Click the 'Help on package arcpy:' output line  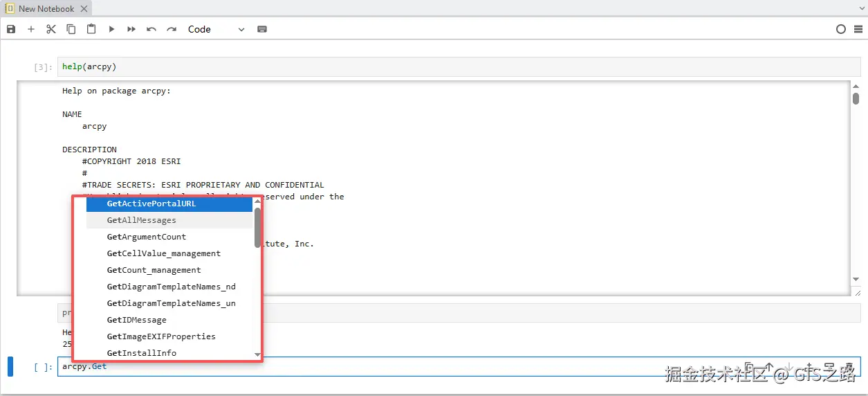[116, 91]
